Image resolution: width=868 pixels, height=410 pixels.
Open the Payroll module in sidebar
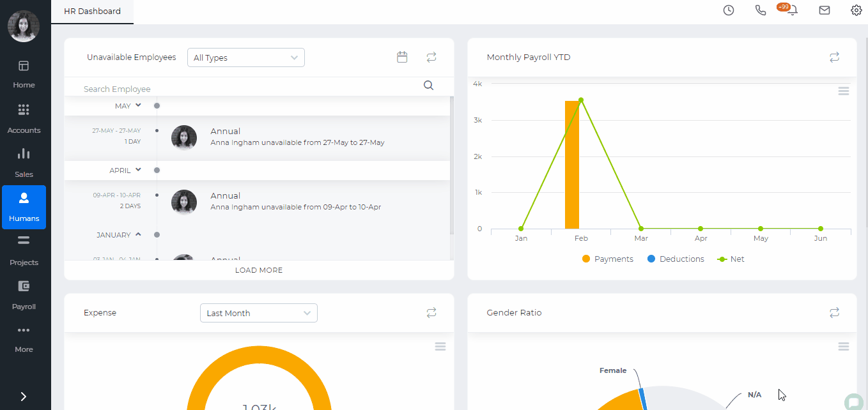click(24, 295)
